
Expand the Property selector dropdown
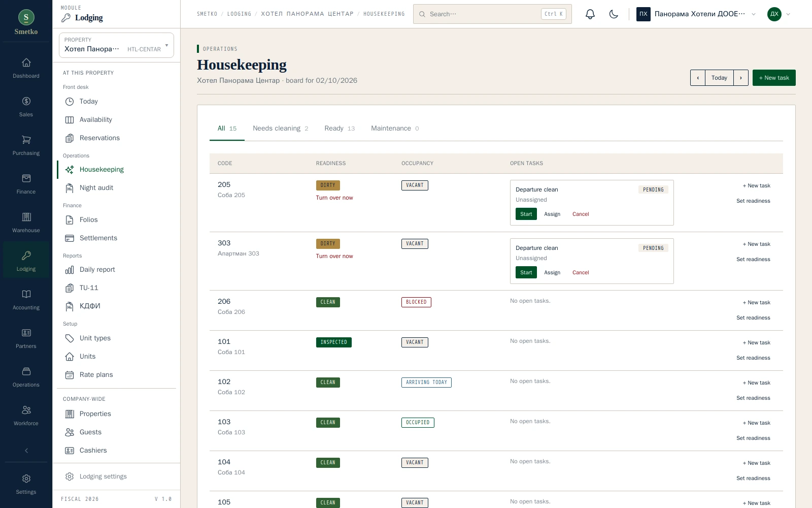click(x=116, y=45)
